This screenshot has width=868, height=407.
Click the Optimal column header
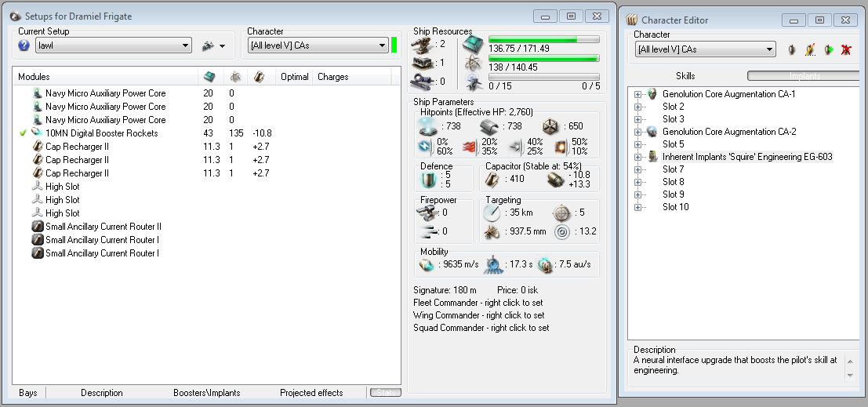(294, 77)
